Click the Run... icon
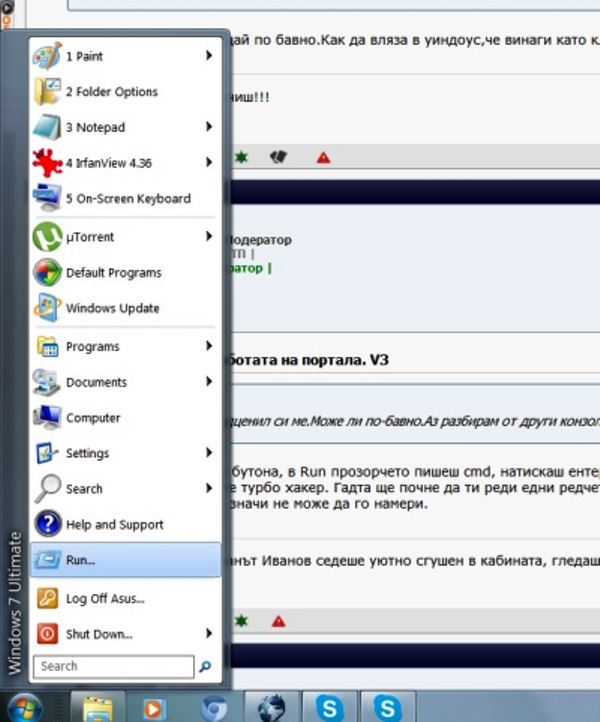This screenshot has height=722, width=600. tap(47, 560)
